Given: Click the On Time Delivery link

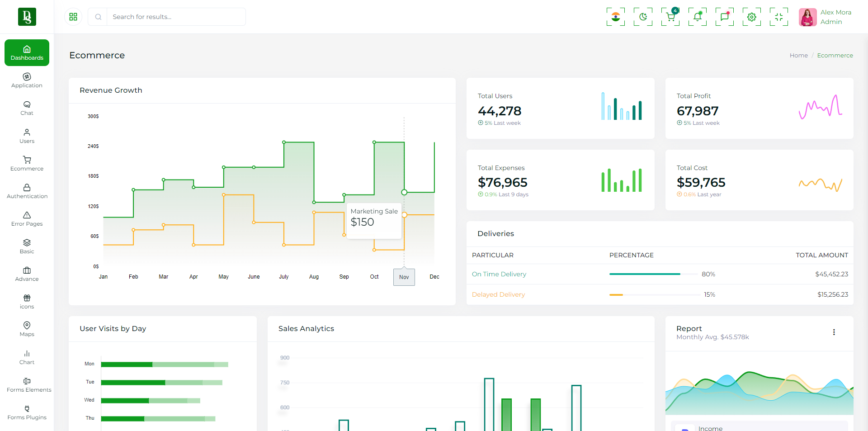Looking at the screenshot, I should [499, 274].
